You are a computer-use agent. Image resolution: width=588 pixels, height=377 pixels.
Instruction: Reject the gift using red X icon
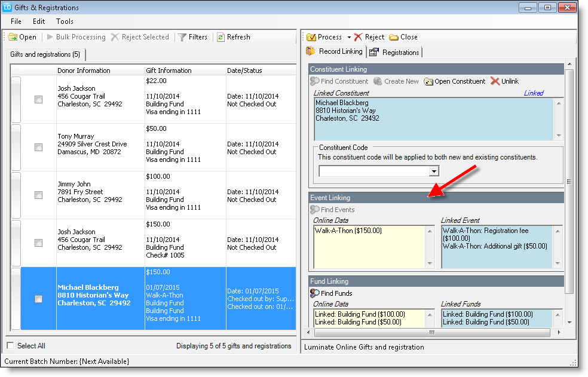pos(359,37)
